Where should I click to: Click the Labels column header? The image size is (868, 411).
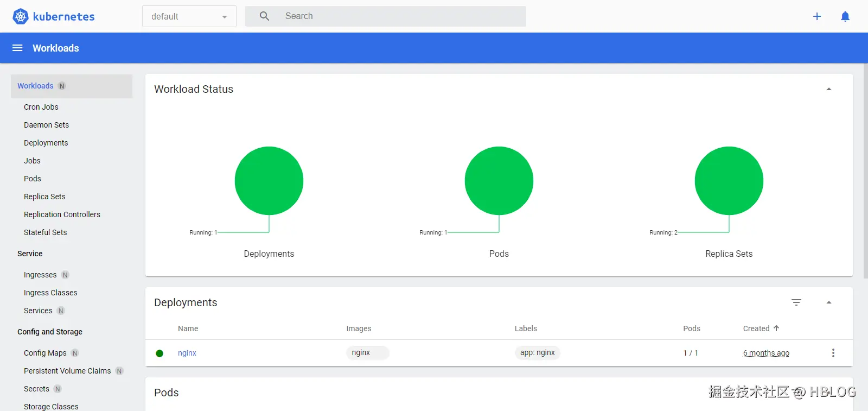(526, 328)
